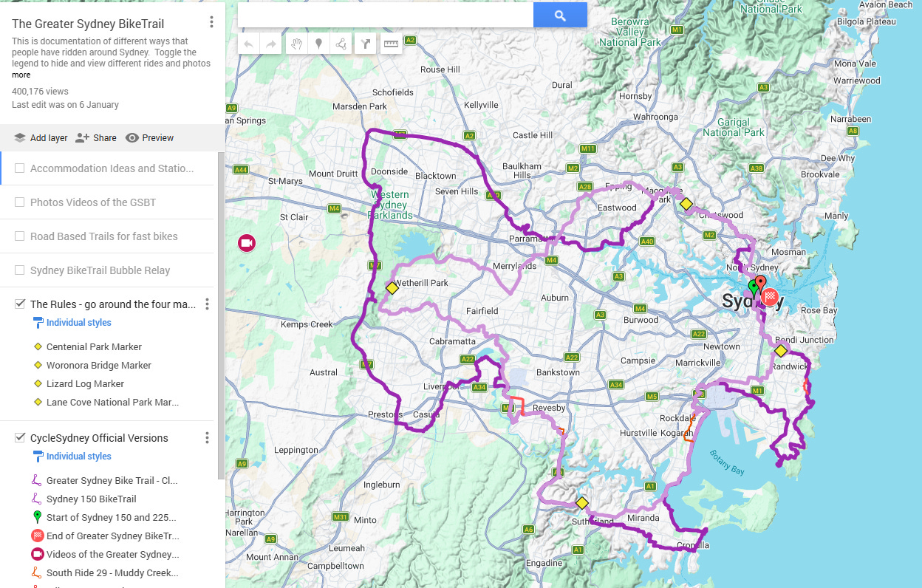Click the 400,176 views text
This screenshot has height=588, width=922.
coord(40,92)
